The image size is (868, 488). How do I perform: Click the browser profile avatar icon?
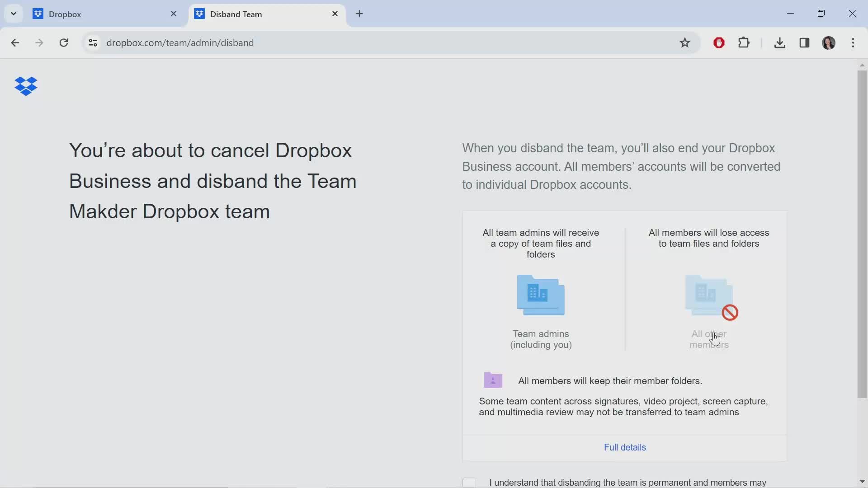829,42
